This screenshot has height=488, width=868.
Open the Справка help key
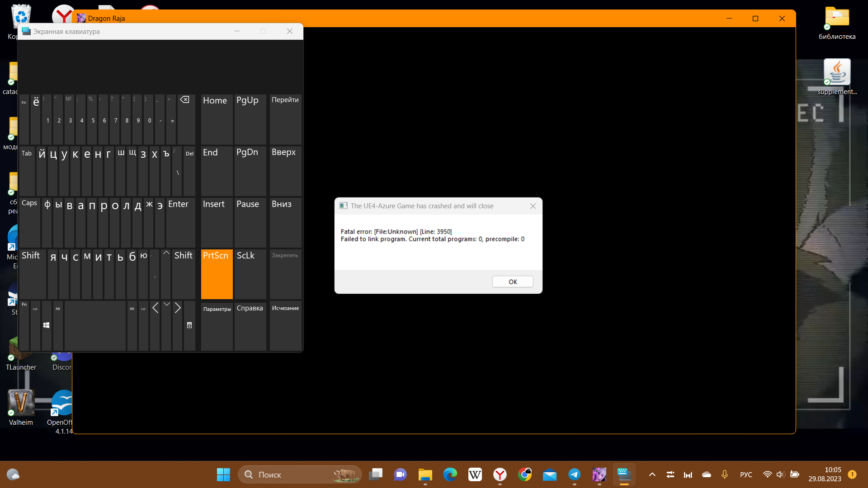(250, 325)
